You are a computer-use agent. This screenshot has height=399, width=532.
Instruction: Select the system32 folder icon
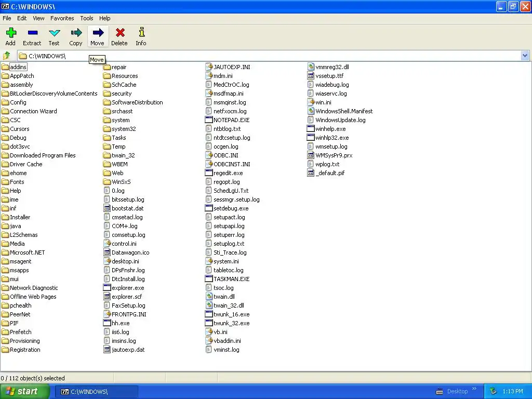[107, 129]
